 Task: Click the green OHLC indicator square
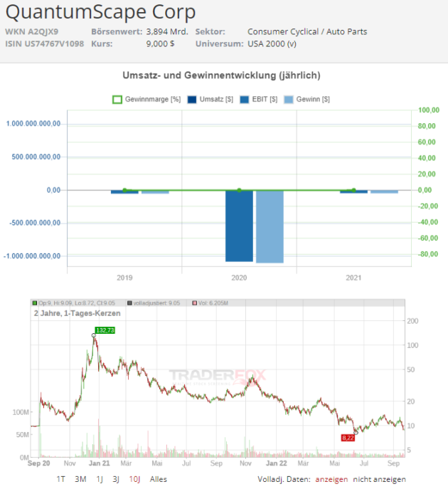[x=35, y=303]
